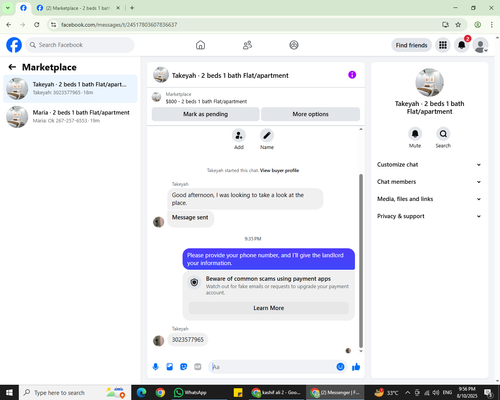Screen dimensions: 500x400
Task: Go back from Marketplace with the arrow
Action: coord(12,67)
